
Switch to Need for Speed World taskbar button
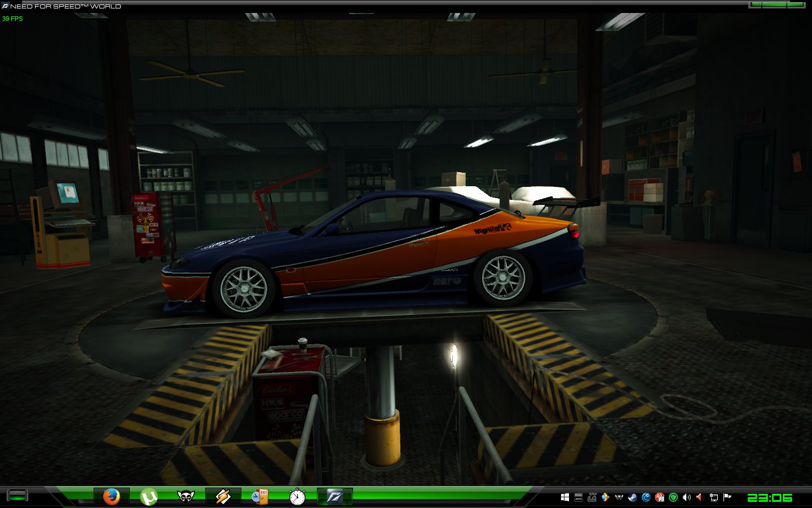point(334,497)
